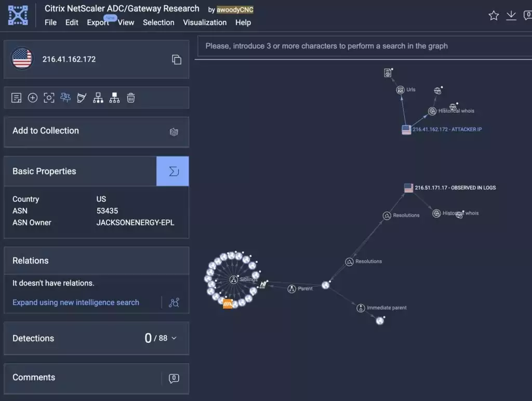532x401 pixels.
Task: Open the Export menu
Action: click(98, 22)
